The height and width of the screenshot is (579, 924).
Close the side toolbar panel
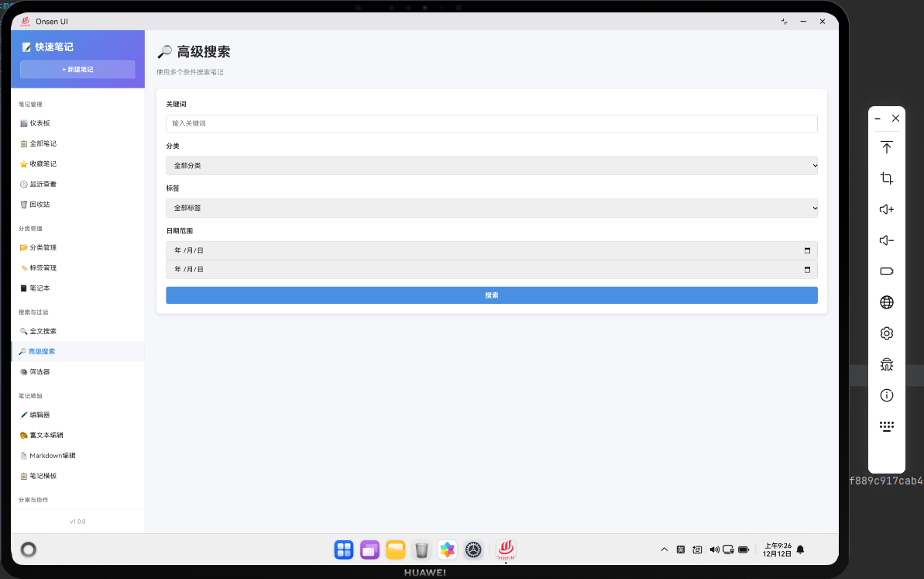pos(895,119)
